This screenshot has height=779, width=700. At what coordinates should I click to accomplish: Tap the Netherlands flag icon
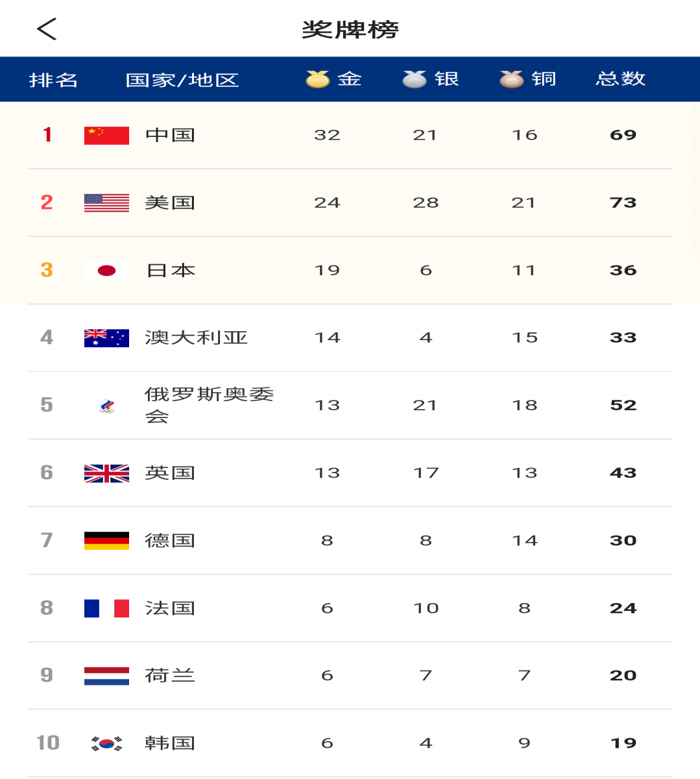106,676
